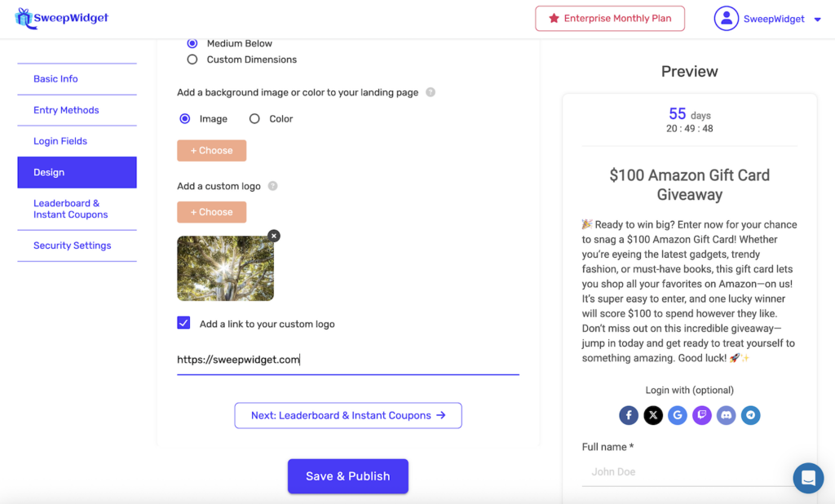Click the Discord login icon
This screenshot has height=504, width=835.
(727, 415)
